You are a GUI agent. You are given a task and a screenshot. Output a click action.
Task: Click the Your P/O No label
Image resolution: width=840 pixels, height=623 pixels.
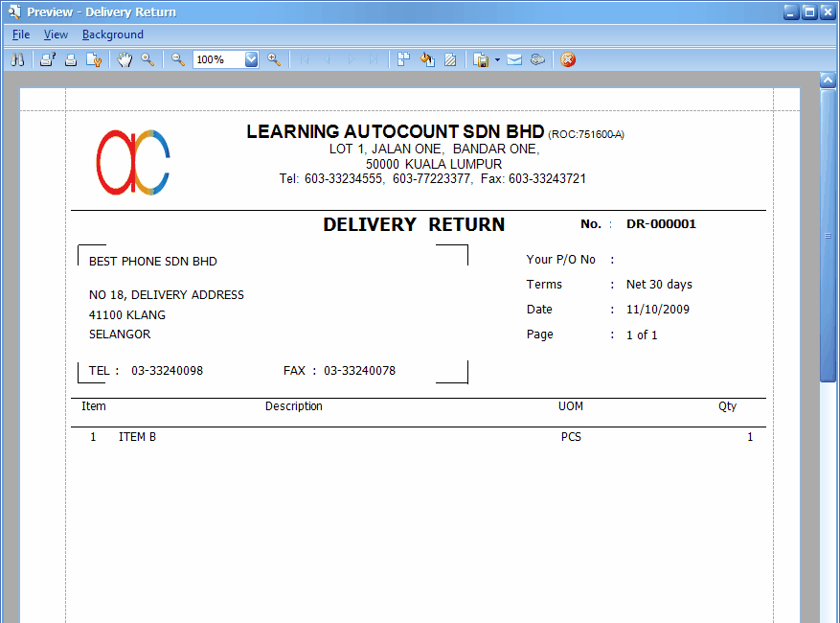pyautogui.click(x=561, y=260)
